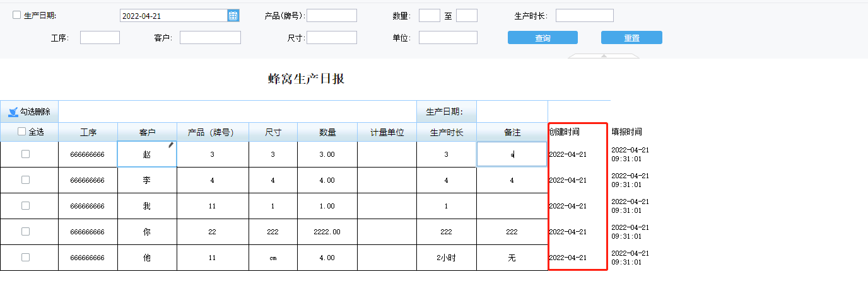Click the 尺寸 column header

tap(273, 132)
